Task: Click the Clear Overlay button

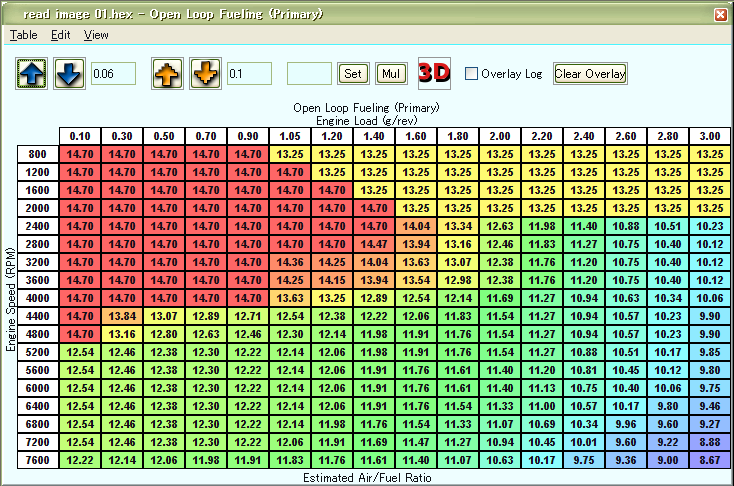Action: coord(590,74)
